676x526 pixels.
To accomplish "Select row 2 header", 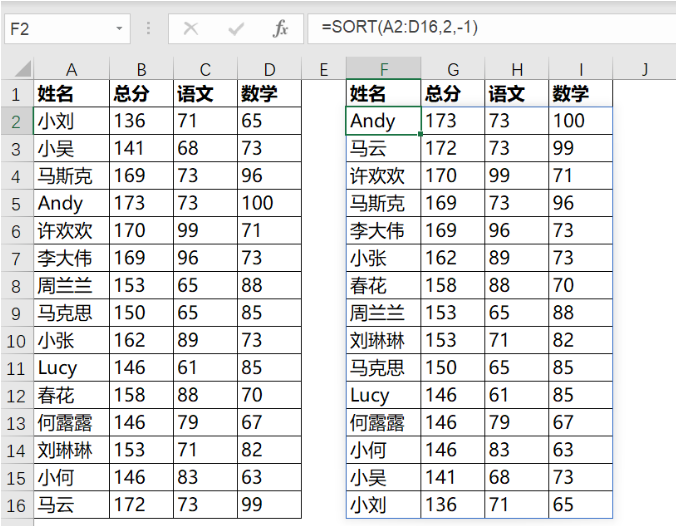I will (x=16, y=121).
